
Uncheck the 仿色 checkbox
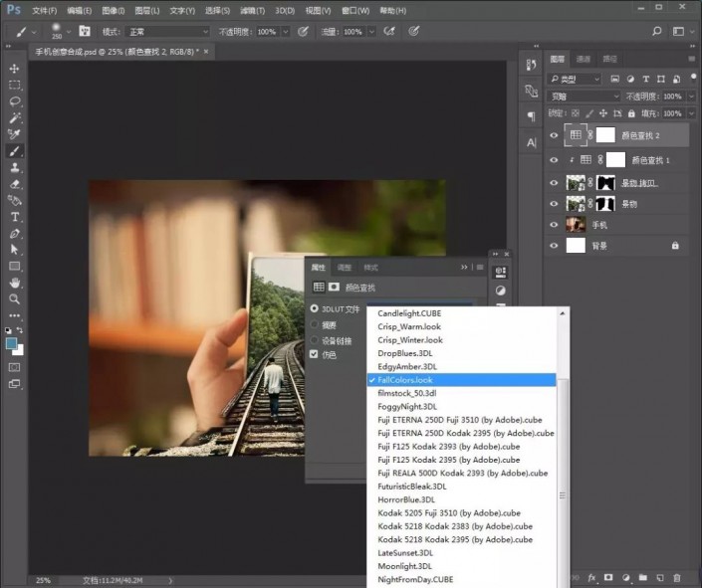[x=314, y=354]
